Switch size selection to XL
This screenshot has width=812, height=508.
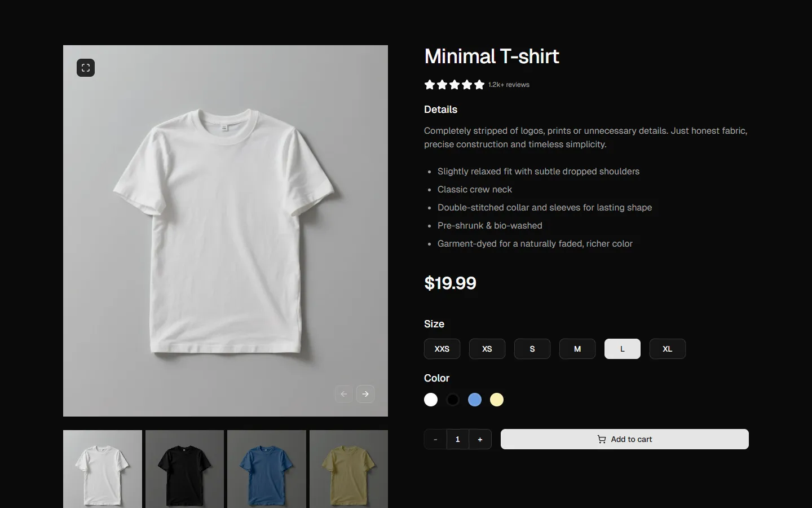pos(667,349)
